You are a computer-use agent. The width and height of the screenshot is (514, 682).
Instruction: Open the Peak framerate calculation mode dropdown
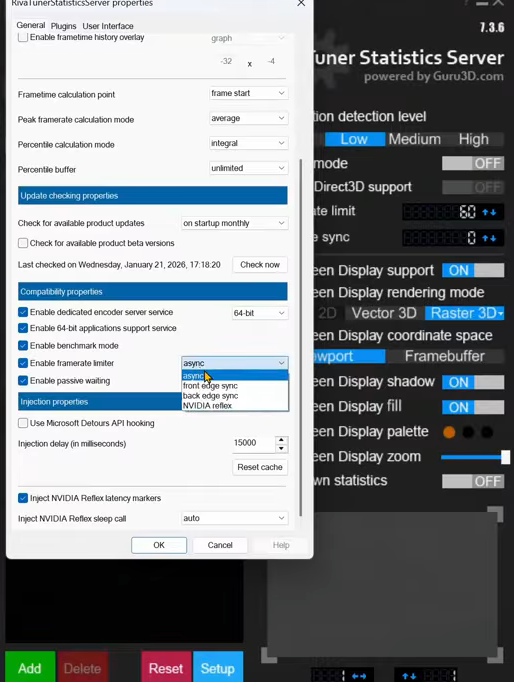point(248,118)
